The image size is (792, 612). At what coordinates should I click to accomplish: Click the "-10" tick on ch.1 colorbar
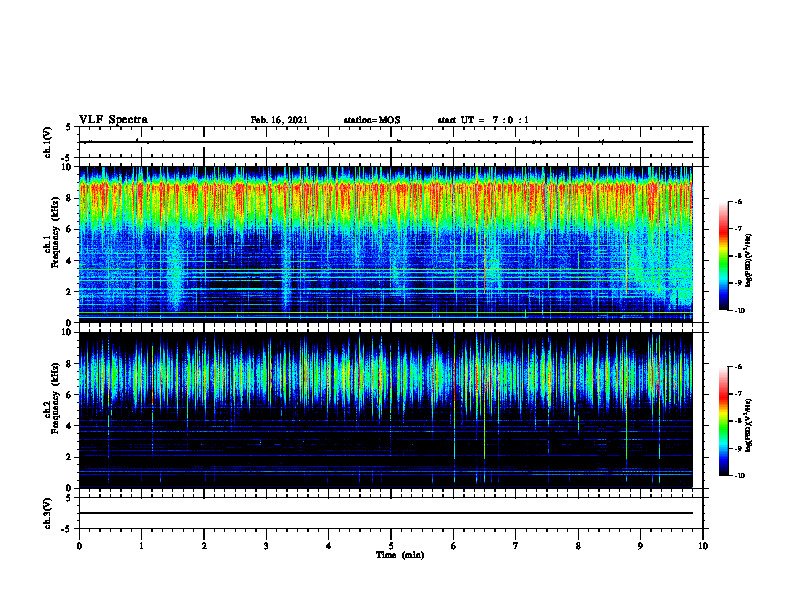[x=739, y=310]
